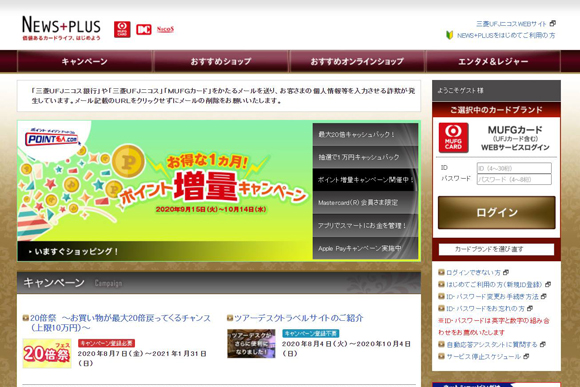Click the ログイン button
The width and height of the screenshot is (580, 387).
click(497, 212)
